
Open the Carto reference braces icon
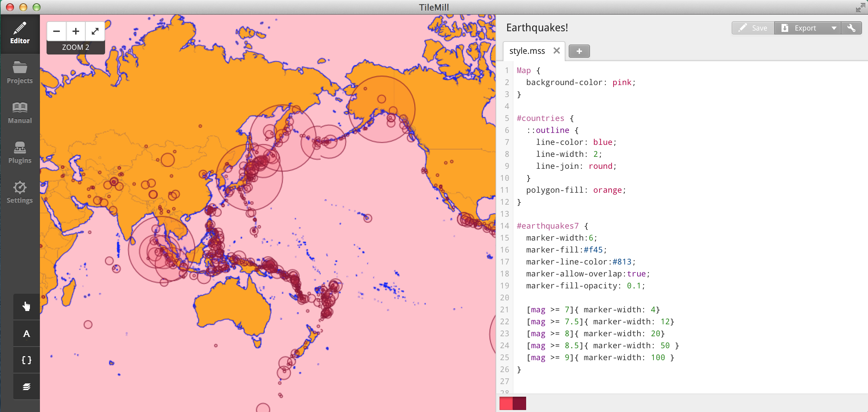(27, 360)
